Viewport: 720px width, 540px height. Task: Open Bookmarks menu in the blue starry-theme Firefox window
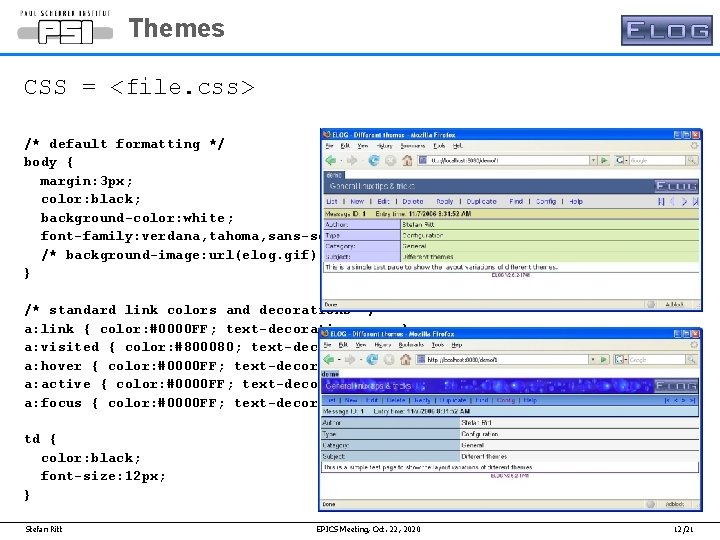(x=411, y=345)
